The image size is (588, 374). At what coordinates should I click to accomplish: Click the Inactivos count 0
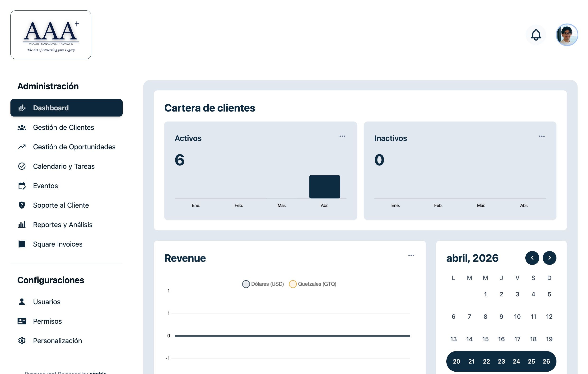[x=379, y=160]
